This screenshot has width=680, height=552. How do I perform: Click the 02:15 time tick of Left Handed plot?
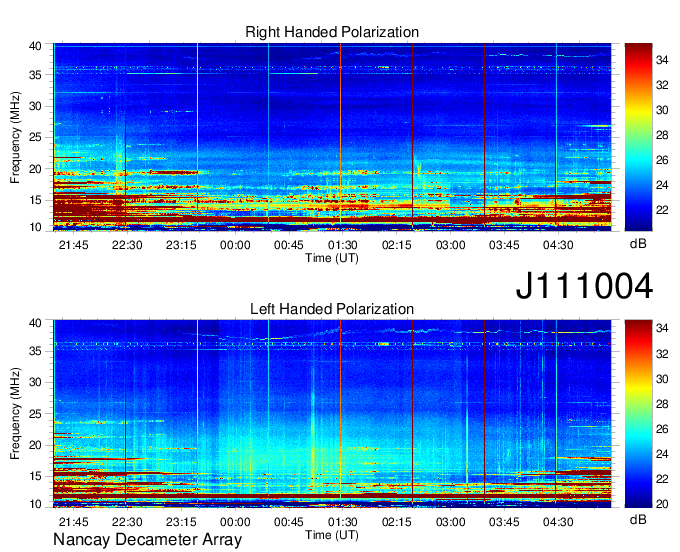tap(396, 522)
